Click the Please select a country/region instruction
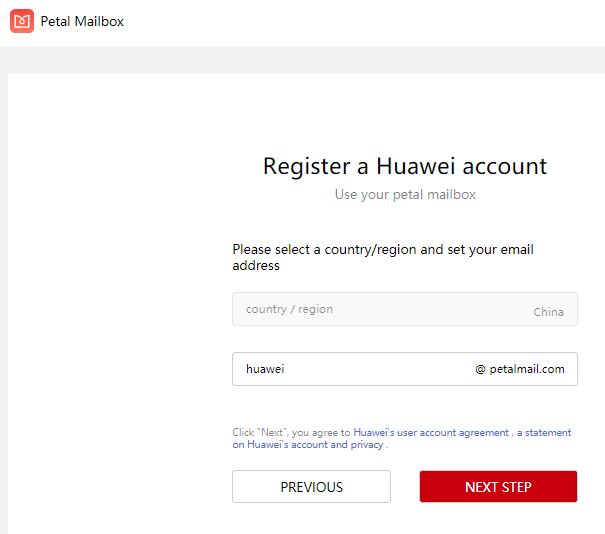Screen dimensions: 605x534 383,257
